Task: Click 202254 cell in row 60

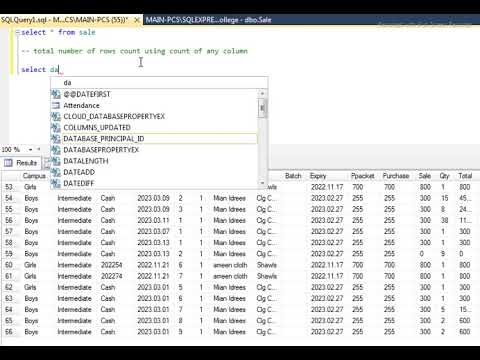Action: coord(112,265)
